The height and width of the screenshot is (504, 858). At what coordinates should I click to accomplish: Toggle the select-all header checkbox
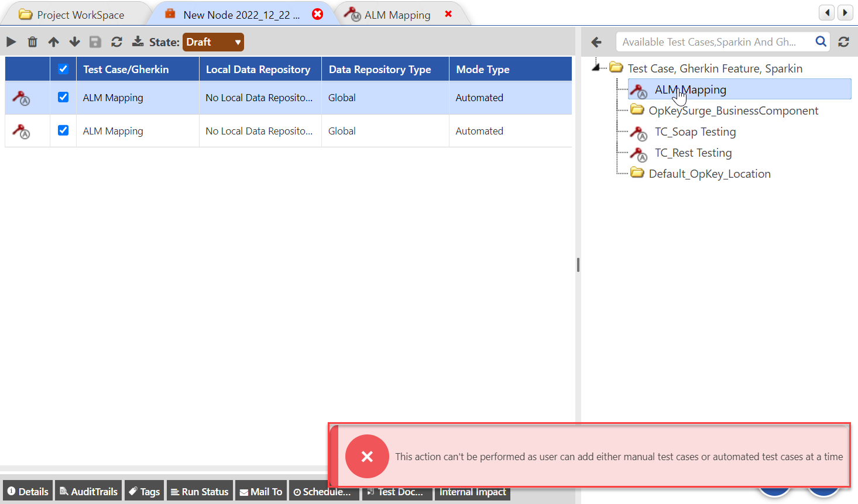63,69
